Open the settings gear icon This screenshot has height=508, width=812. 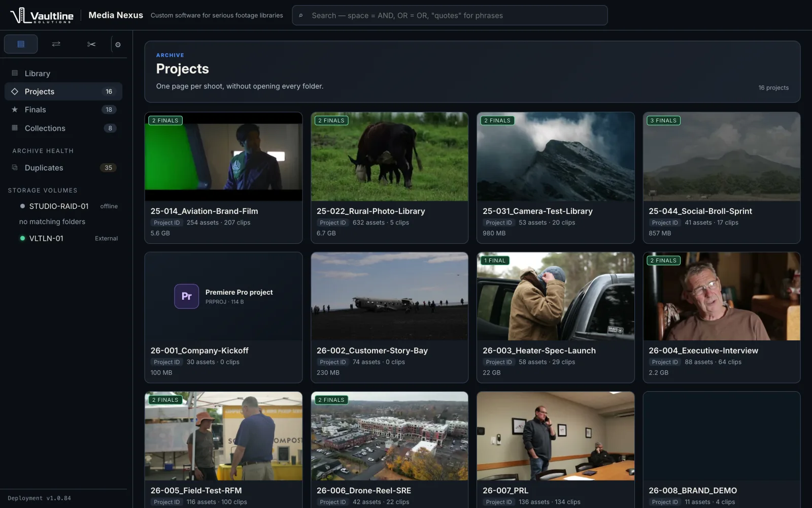click(118, 45)
